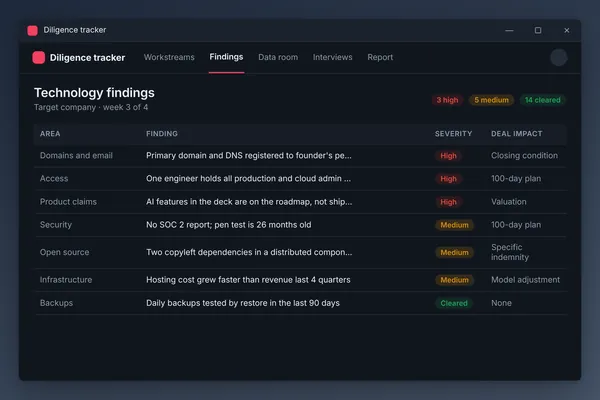Click Medium badge in the Security row
600x400 pixels.
(x=454, y=225)
